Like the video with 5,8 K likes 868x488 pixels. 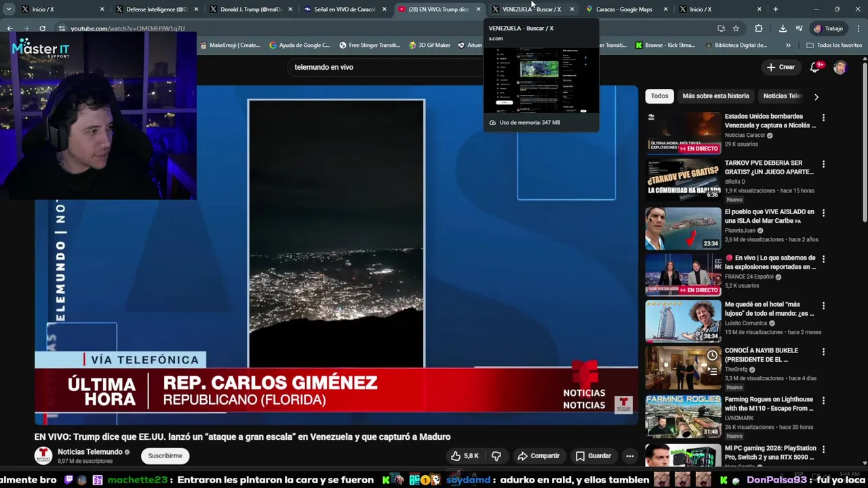point(465,456)
